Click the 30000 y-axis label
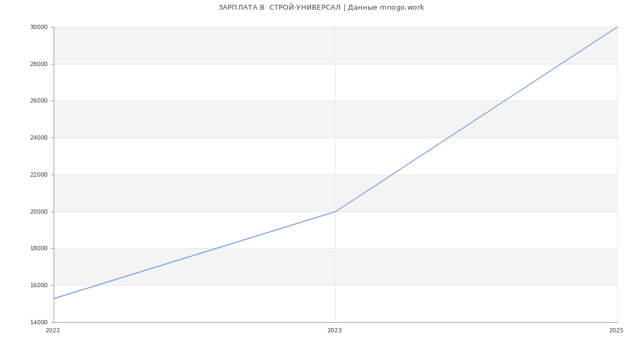 [x=39, y=27]
